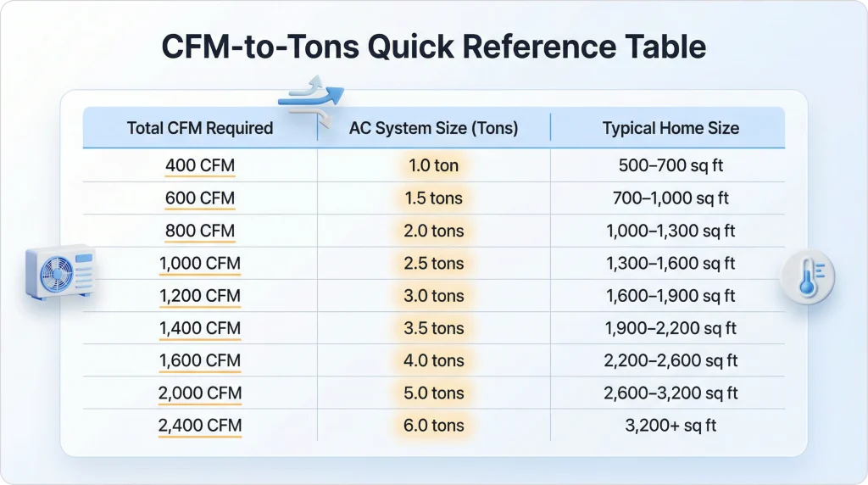Click the 1,600 CFM cell
The image size is (868, 485).
pyautogui.click(x=200, y=361)
